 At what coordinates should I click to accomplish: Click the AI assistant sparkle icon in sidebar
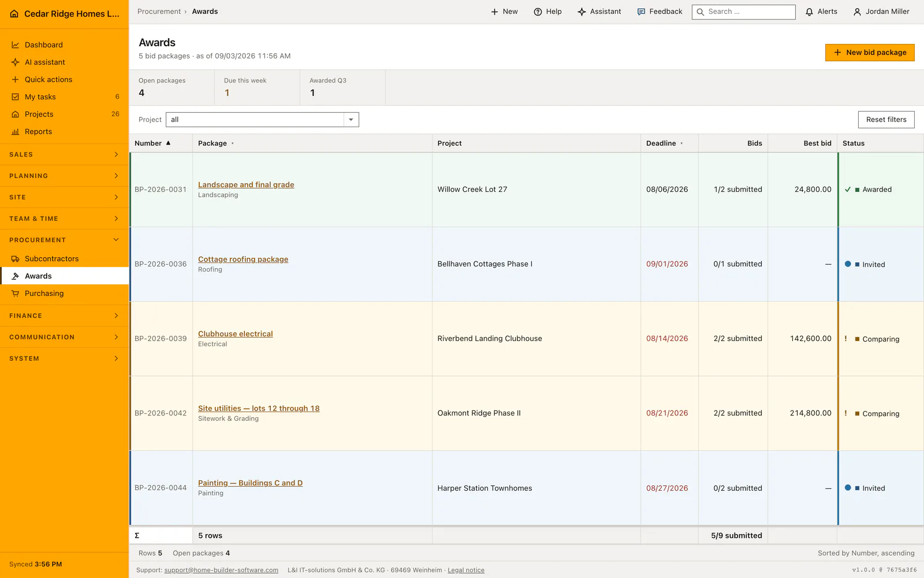(16, 62)
